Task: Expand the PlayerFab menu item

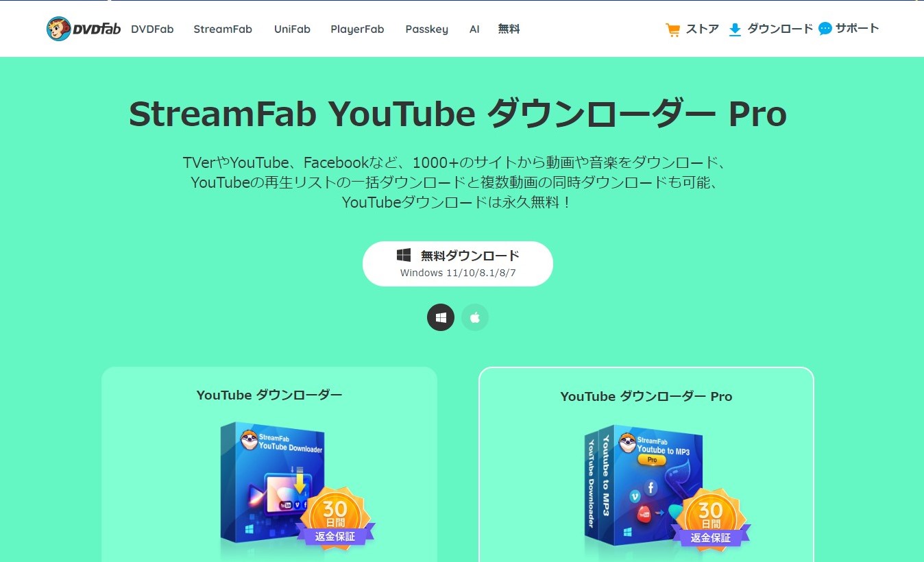Action: point(357,29)
